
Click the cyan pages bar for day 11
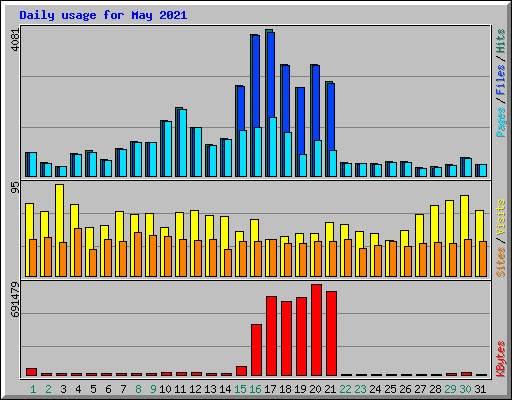pyautogui.click(x=183, y=143)
